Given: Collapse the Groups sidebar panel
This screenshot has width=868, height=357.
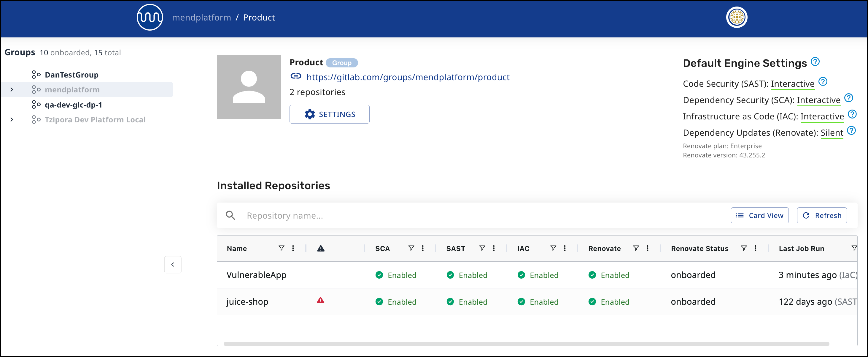Looking at the screenshot, I should (173, 265).
